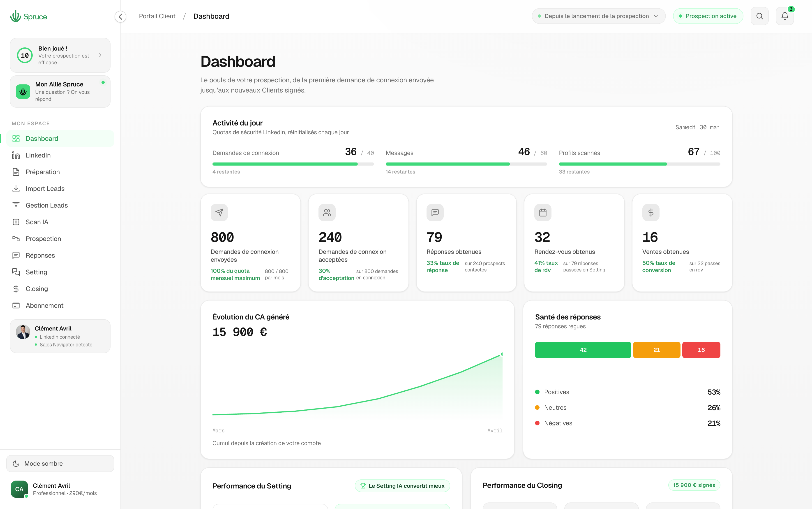
Task: Open the search magnifier button
Action: [759, 16]
